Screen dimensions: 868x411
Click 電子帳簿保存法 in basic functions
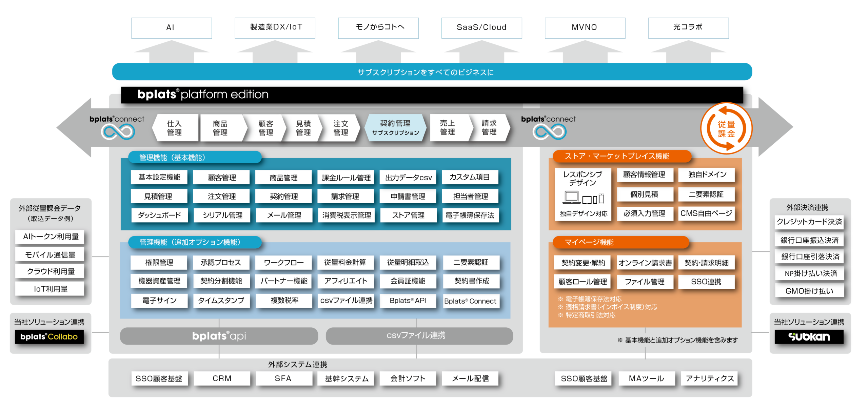470,215
